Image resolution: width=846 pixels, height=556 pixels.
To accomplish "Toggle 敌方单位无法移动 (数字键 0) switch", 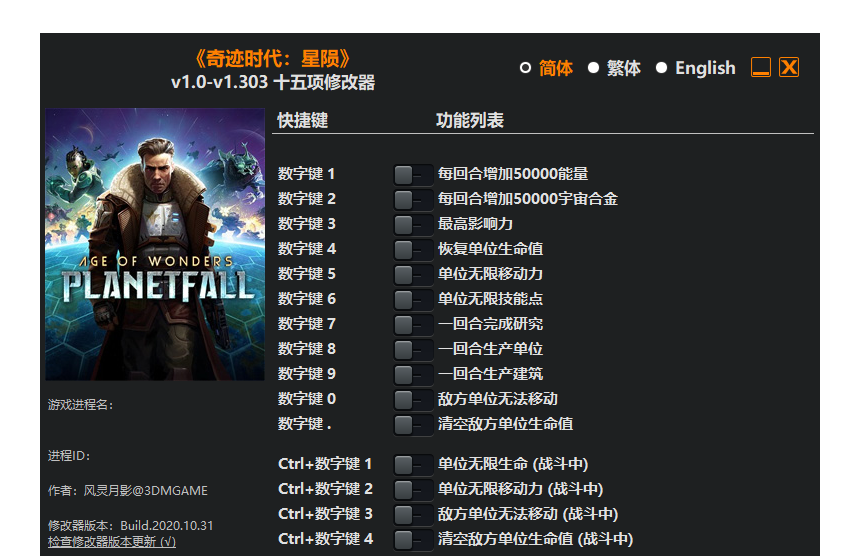I will pyautogui.click(x=413, y=400).
